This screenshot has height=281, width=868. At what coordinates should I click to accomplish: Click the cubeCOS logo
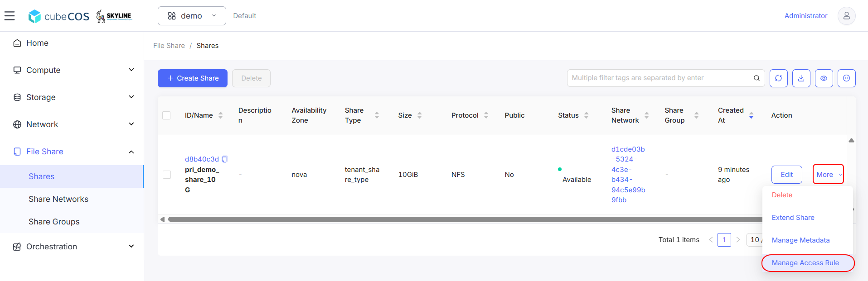click(59, 16)
